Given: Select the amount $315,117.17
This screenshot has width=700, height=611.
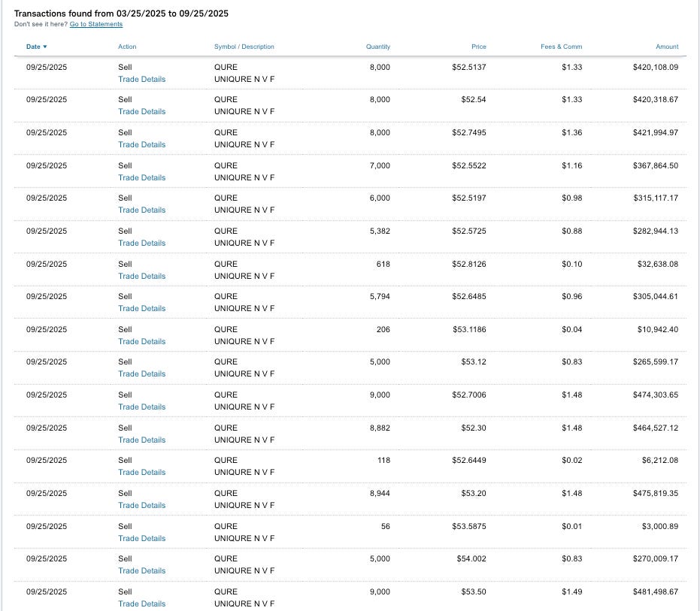Looking at the screenshot, I should point(656,198).
